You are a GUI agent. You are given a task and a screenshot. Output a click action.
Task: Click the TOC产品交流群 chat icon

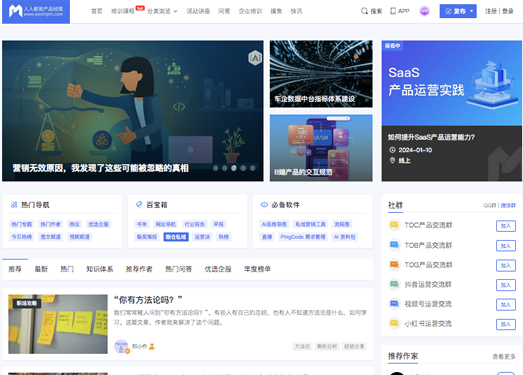[x=394, y=225]
